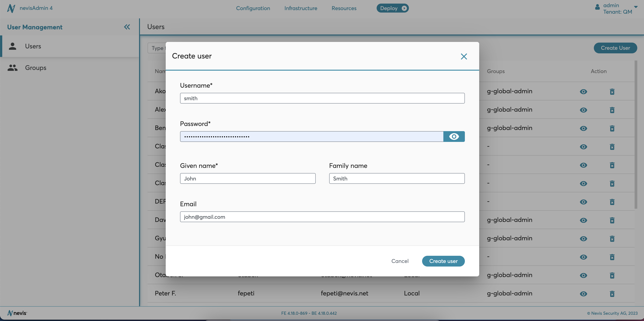
Task: View details of Peter F. user
Action: coord(583,294)
